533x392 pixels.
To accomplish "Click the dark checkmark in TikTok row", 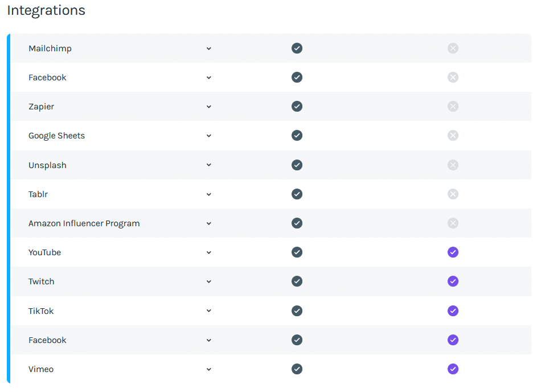I will pyautogui.click(x=297, y=311).
